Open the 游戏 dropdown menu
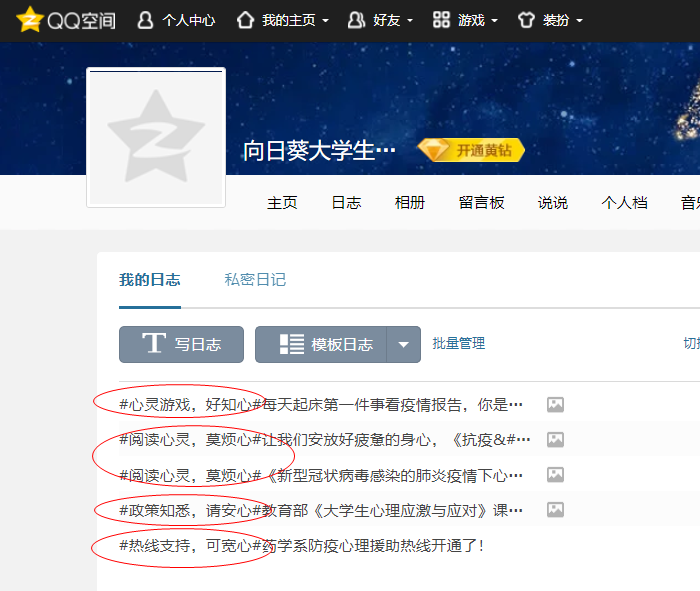The width and height of the screenshot is (700, 591). click(x=465, y=20)
